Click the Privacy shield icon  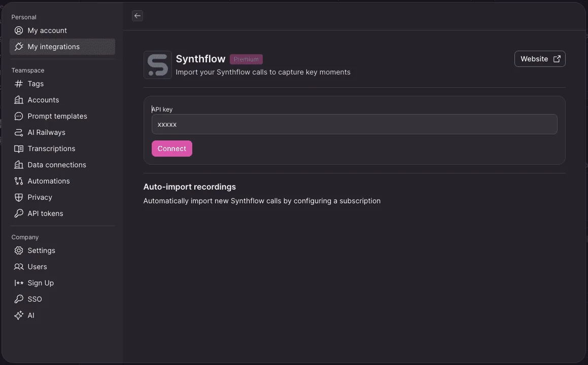pos(19,197)
